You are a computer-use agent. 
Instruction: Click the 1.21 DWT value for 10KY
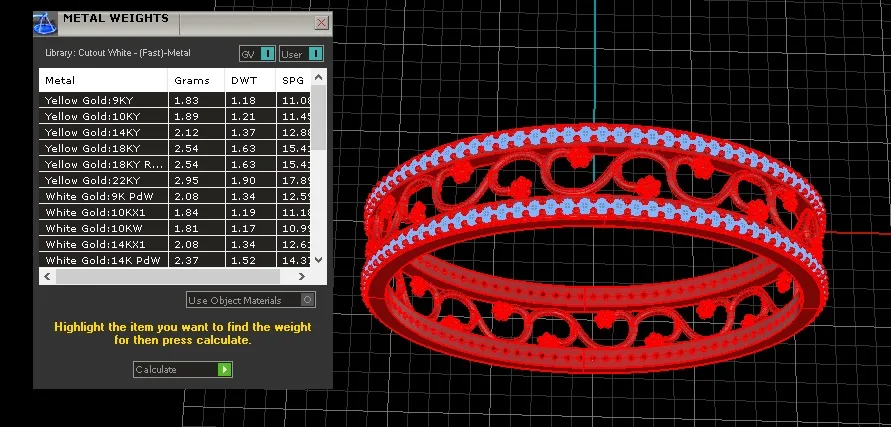click(x=243, y=116)
